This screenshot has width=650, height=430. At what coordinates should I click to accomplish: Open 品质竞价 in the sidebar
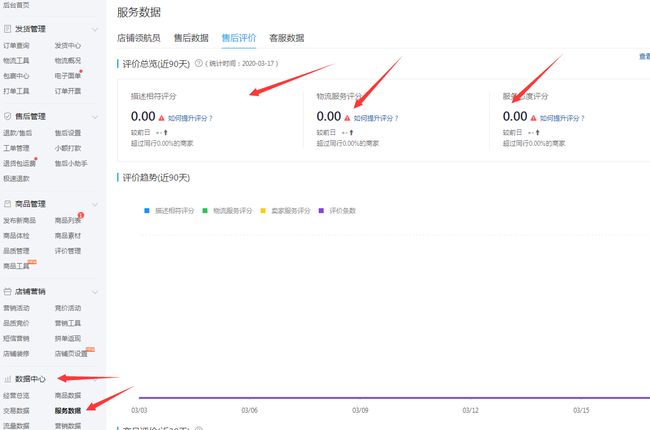pos(16,323)
